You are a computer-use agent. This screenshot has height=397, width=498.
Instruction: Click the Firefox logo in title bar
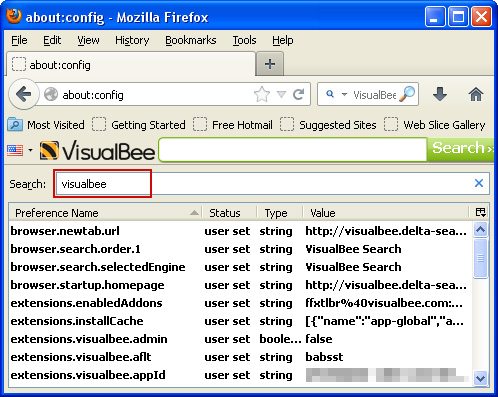(x=14, y=16)
